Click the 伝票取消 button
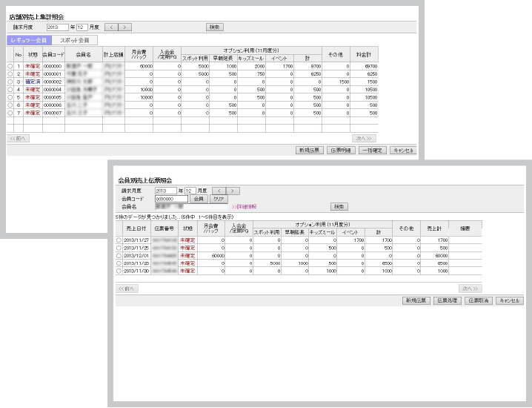532x408 pixels. 479,300
